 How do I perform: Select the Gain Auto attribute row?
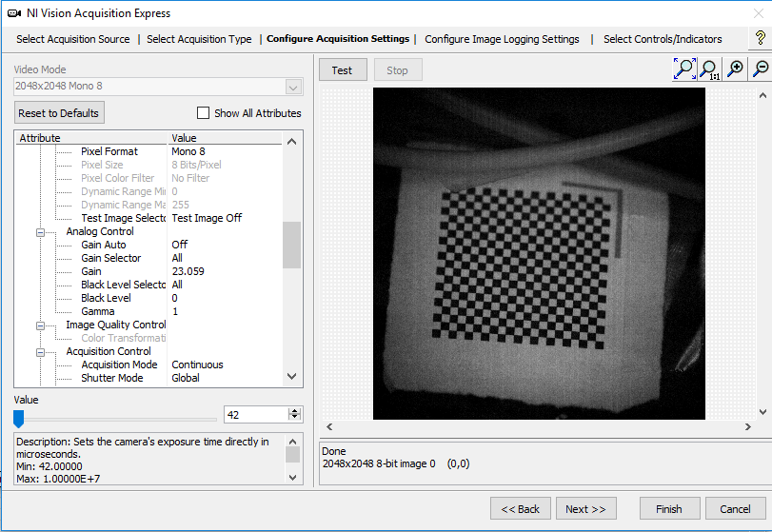tap(150, 245)
